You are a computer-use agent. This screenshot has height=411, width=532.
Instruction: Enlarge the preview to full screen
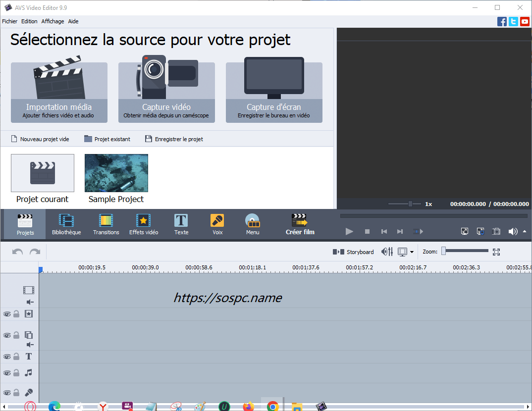click(x=465, y=231)
